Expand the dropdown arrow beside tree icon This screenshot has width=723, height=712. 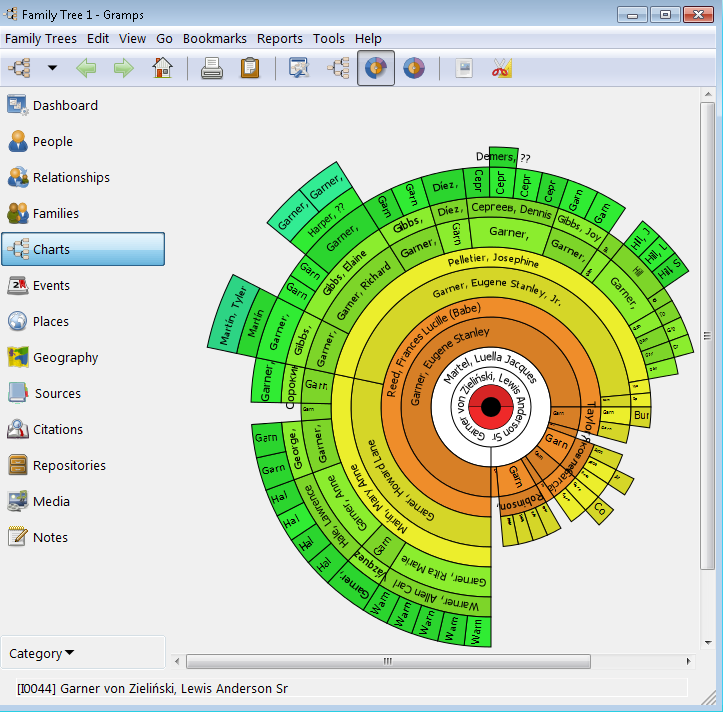53,68
